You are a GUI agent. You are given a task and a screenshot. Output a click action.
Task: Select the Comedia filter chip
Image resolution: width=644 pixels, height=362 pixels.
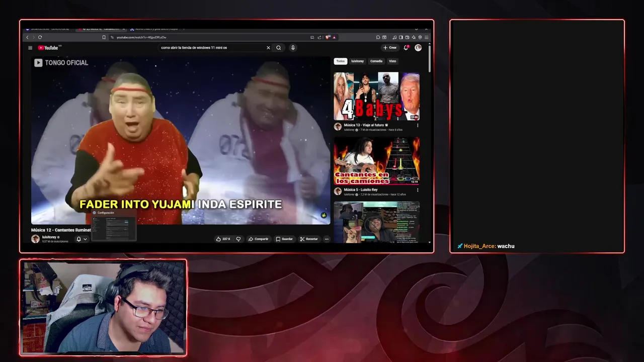[376, 61]
